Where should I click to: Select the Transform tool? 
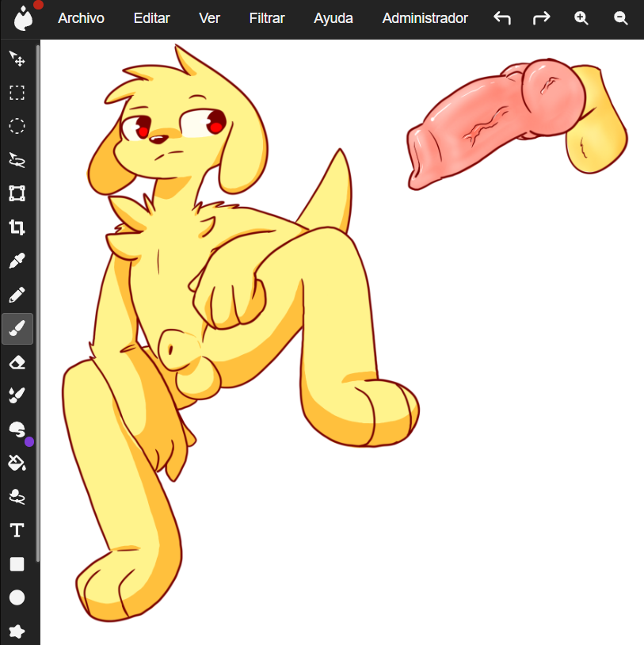(17, 193)
